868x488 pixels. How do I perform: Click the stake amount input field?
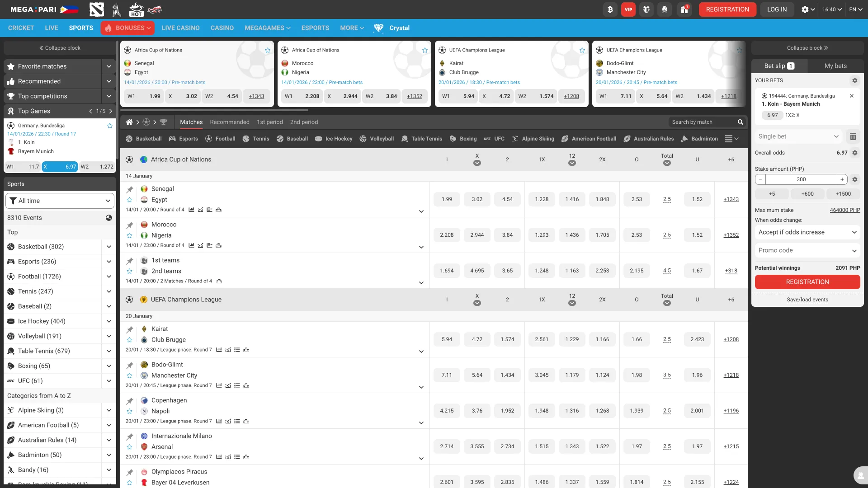coord(801,179)
